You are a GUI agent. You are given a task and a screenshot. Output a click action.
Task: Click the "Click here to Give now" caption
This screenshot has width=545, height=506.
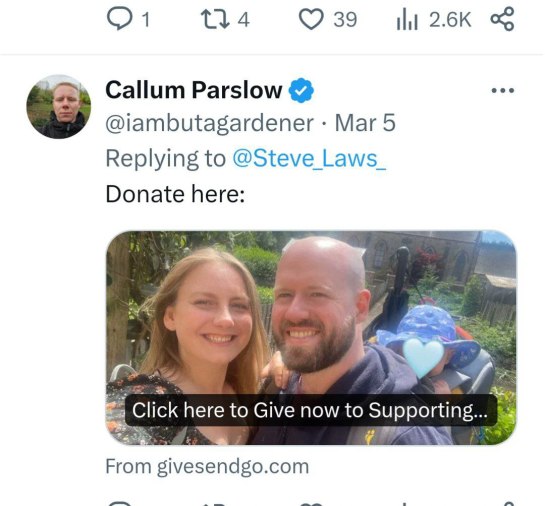click(x=311, y=410)
